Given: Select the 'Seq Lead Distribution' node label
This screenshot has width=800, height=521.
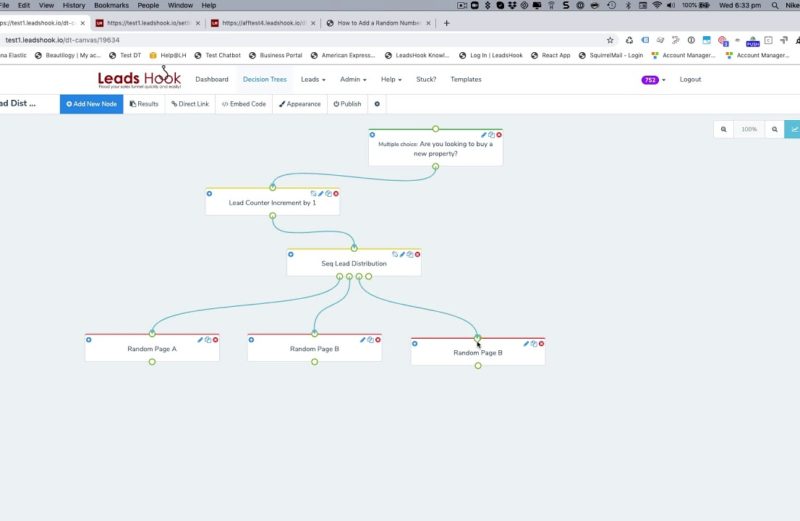Looking at the screenshot, I should (354, 263).
